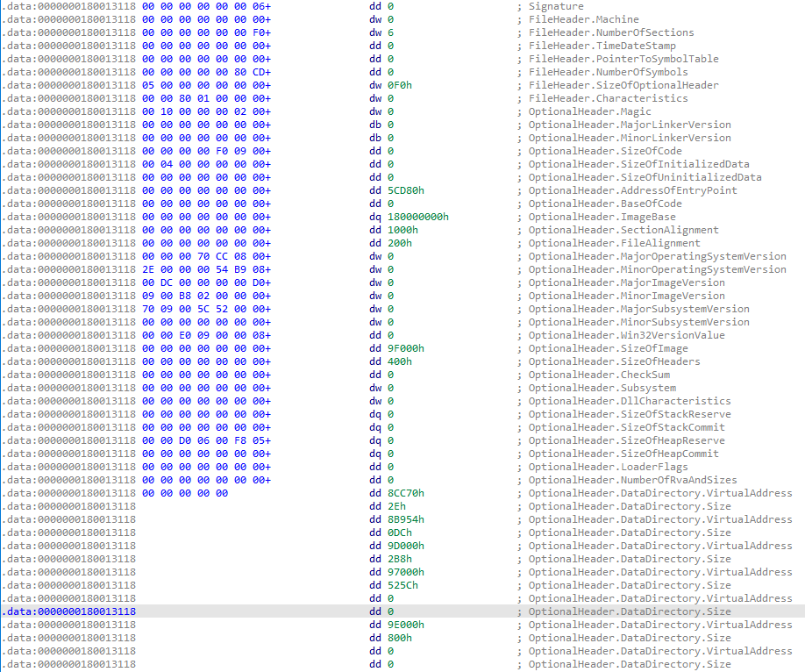Click the 'dd 9E000h' value
This screenshot has width=805, height=672.
pyautogui.click(x=397, y=625)
